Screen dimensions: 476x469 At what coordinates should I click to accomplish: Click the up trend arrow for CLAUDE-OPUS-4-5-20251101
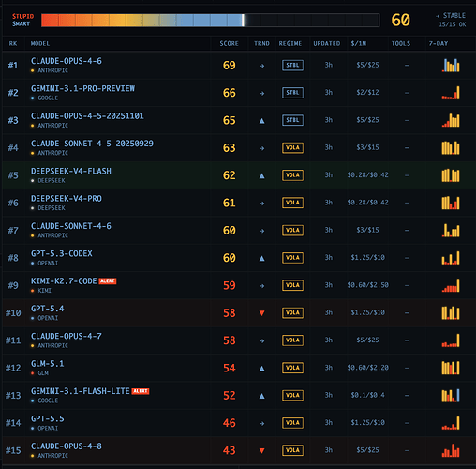261,121
